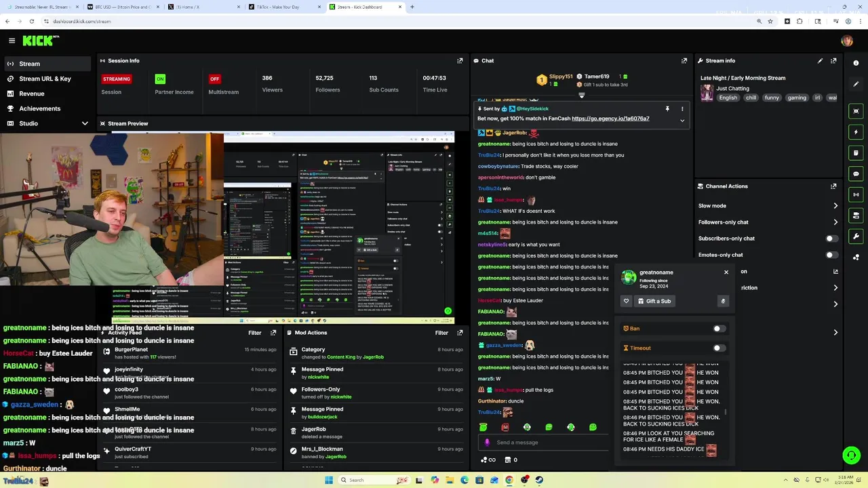Screen dimensions: 868x488
Task: Insert the first green emote below chat
Action: click(484, 427)
